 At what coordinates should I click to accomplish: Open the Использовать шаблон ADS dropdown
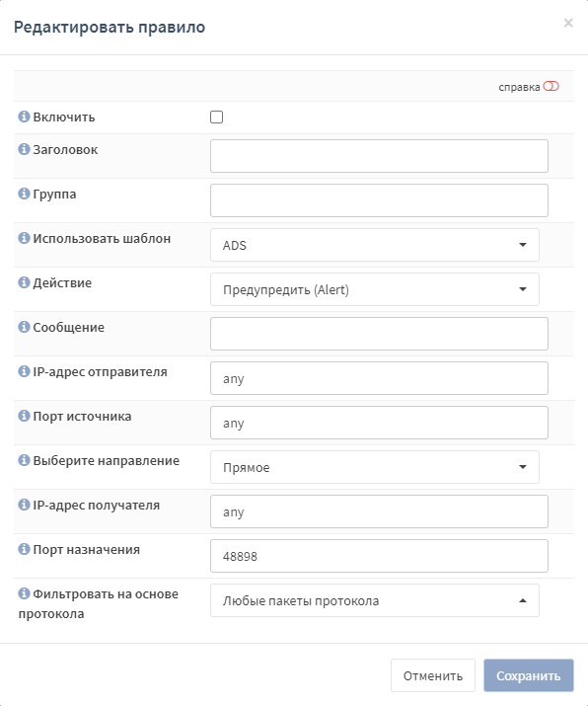point(374,245)
